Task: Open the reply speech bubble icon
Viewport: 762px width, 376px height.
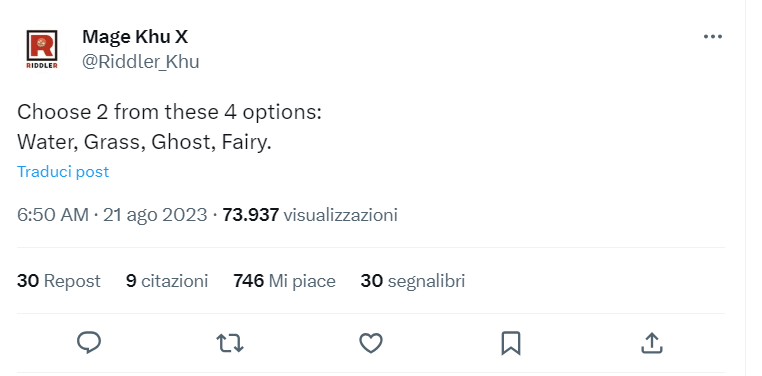Action: tap(89, 343)
